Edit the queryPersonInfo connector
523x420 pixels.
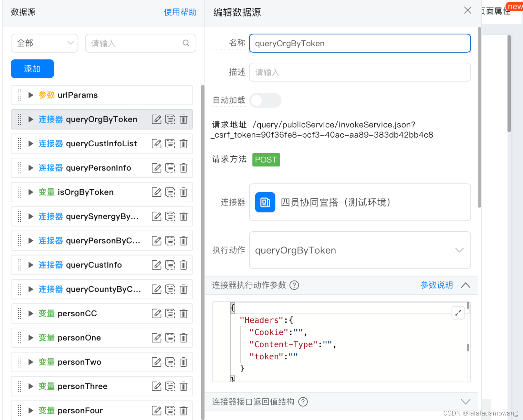click(157, 168)
